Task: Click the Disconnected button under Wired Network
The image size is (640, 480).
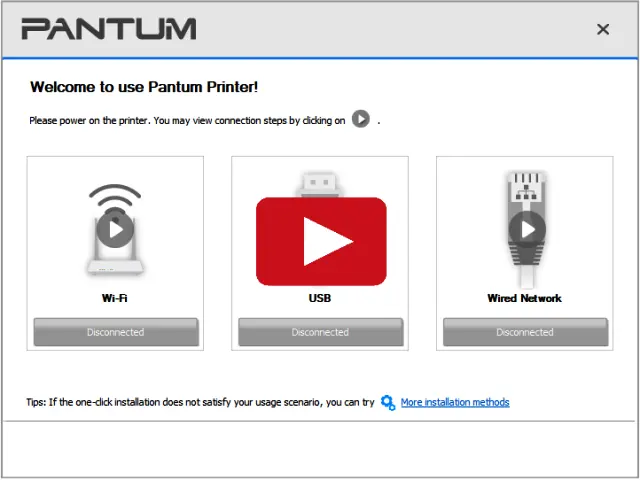Action: pos(525,332)
